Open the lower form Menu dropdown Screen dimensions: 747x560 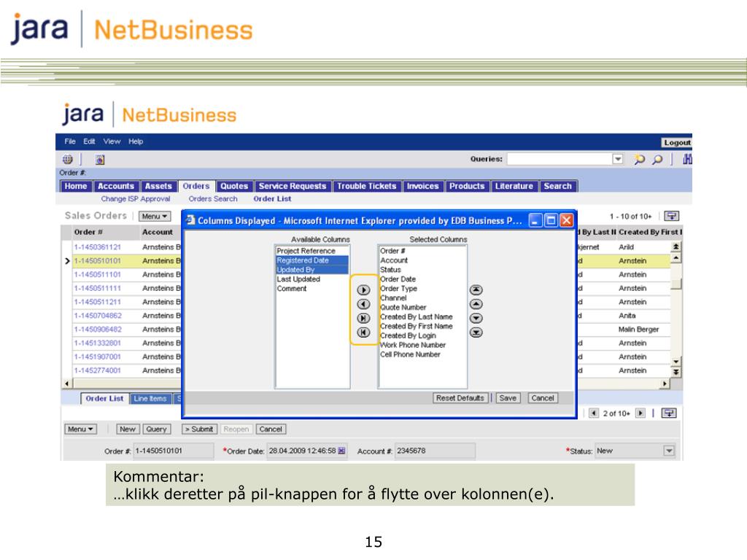80,429
